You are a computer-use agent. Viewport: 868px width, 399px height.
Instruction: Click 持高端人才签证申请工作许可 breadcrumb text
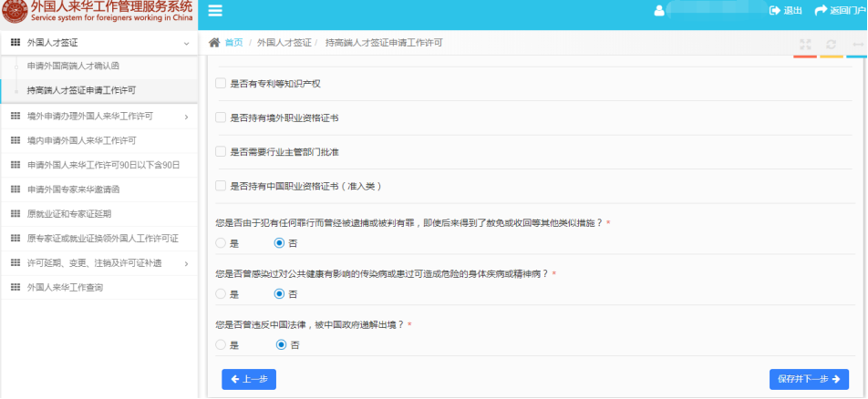tap(384, 43)
